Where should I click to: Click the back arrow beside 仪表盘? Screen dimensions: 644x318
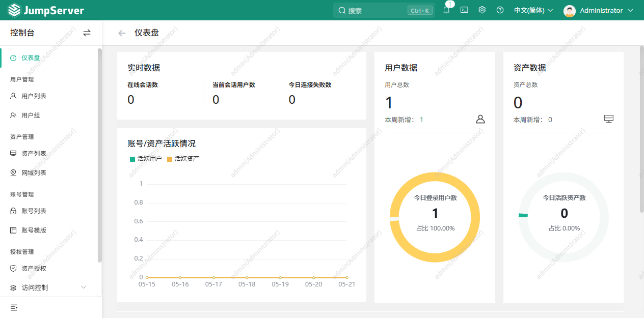122,33
